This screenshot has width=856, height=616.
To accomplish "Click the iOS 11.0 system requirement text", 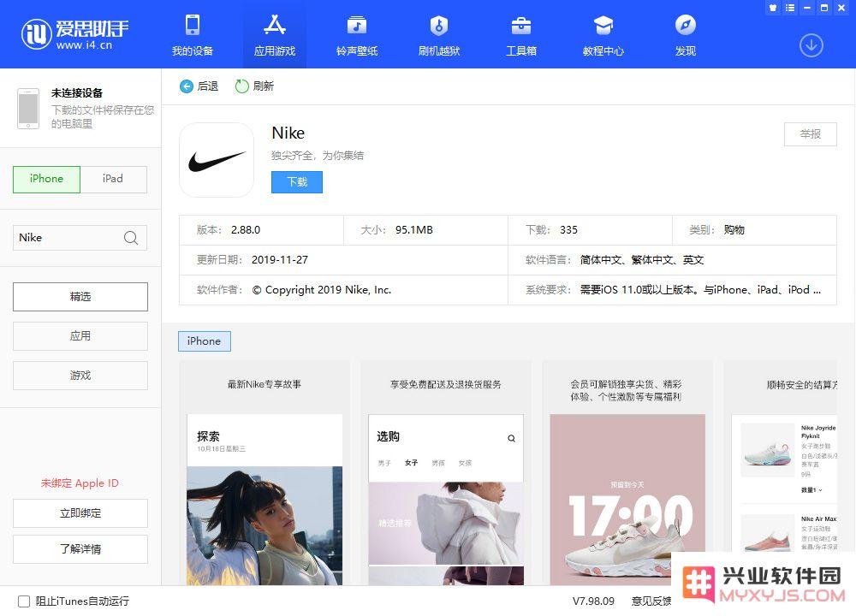I will click(x=700, y=290).
